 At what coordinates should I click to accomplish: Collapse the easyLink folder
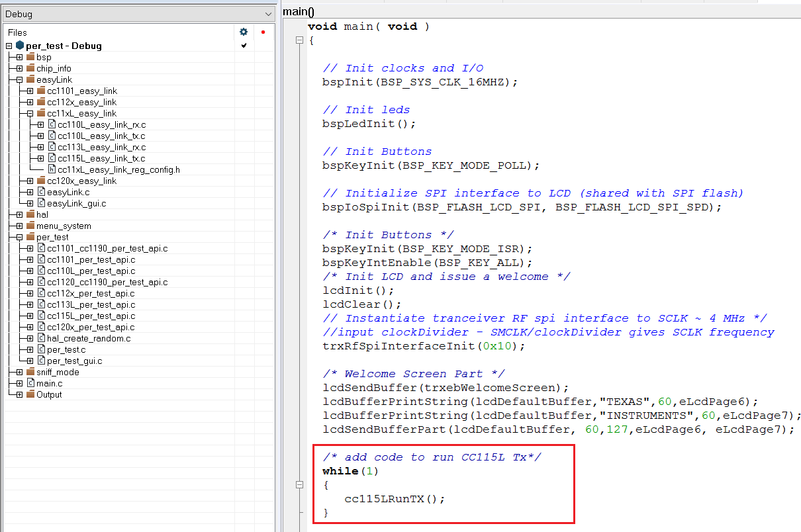20,79
